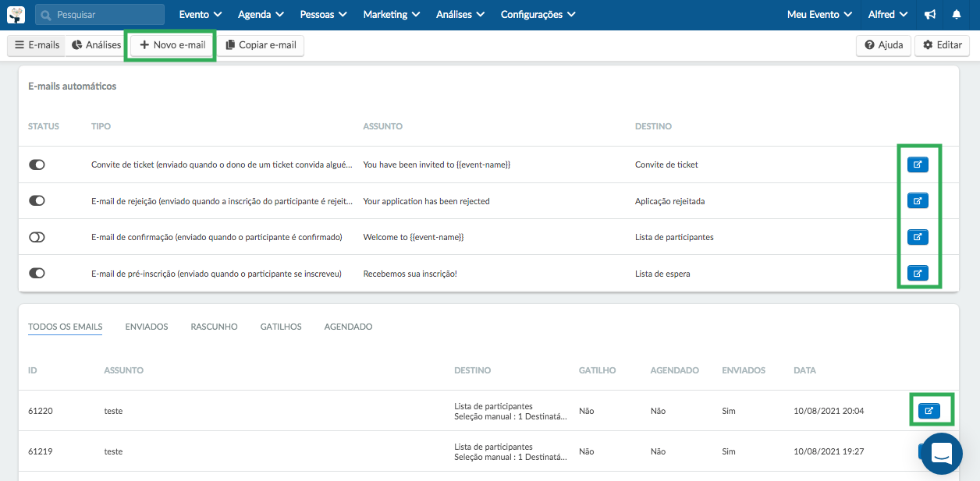980x481 pixels.
Task: Select the Rascunho tab
Action: [214, 327]
